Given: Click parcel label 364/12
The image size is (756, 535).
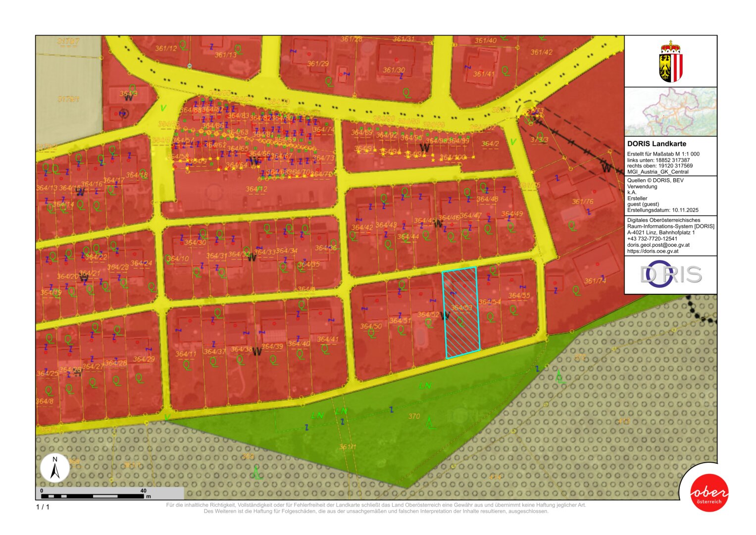Looking at the screenshot, I should click(x=256, y=189).
